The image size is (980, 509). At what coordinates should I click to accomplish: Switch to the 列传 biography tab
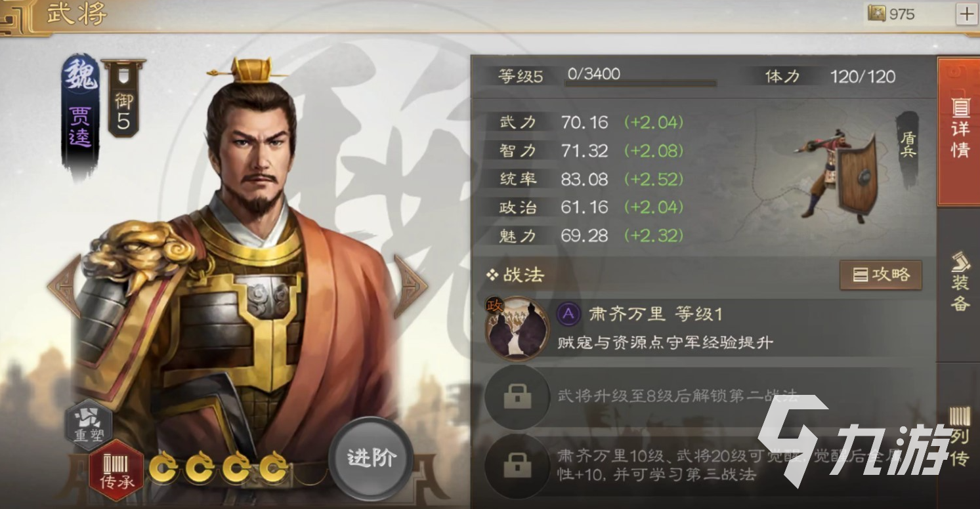tap(959, 436)
